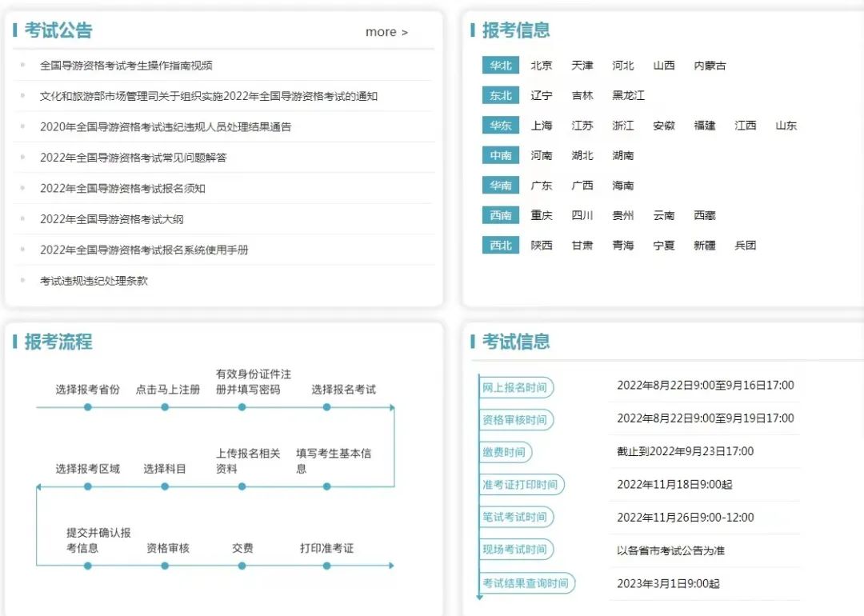Click the 兵团 link under 西北

click(x=746, y=246)
